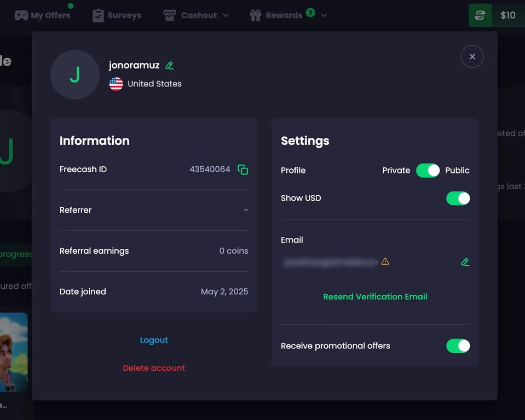Click the Private label next to profile toggle
The width and height of the screenshot is (525, 420).
396,171
